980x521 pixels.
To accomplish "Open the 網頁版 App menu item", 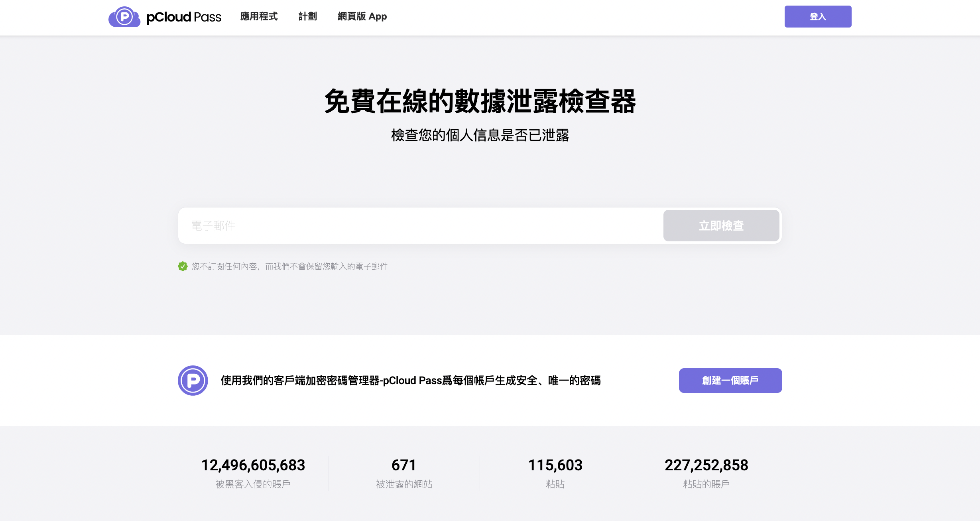I will [362, 16].
